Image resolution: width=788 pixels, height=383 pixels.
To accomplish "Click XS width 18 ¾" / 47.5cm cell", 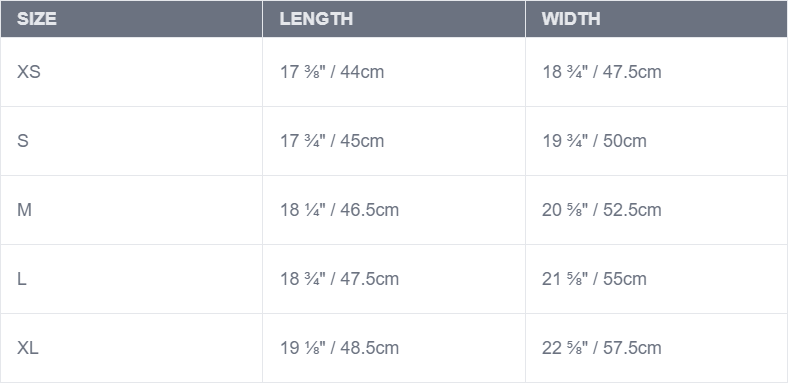I will click(656, 72).
